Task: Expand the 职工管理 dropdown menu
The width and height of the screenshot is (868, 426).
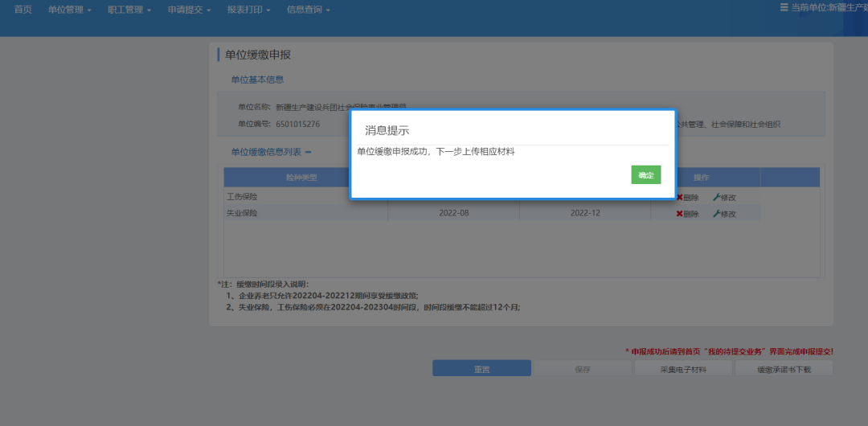Action: click(129, 10)
